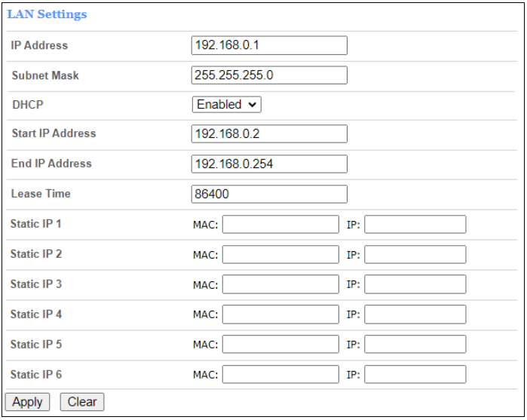Screen dimensions: 527x420
Task: Click the Static IP 2 MAC field
Action: coord(280,255)
